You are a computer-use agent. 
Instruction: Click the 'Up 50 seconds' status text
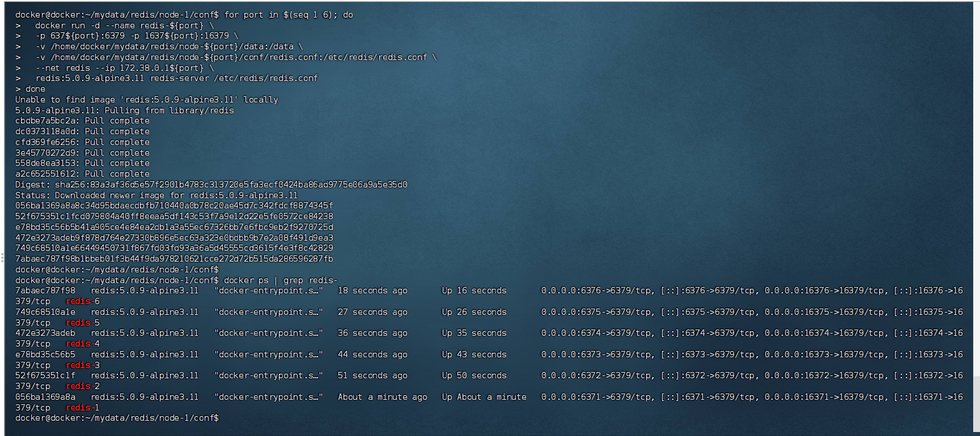[474, 375]
